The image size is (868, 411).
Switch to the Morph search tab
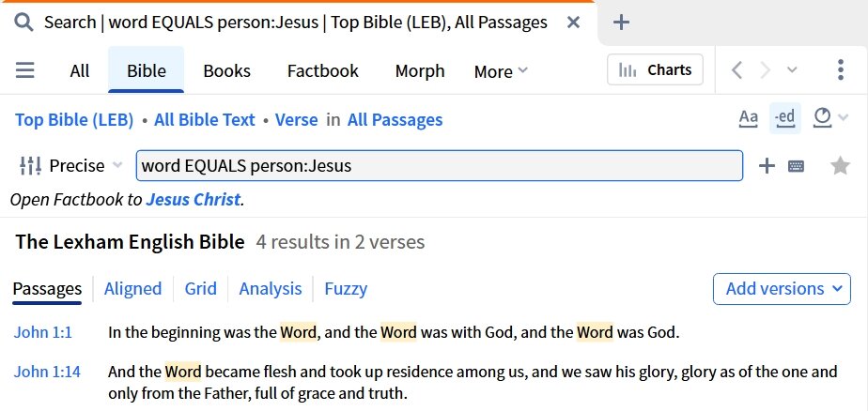420,70
